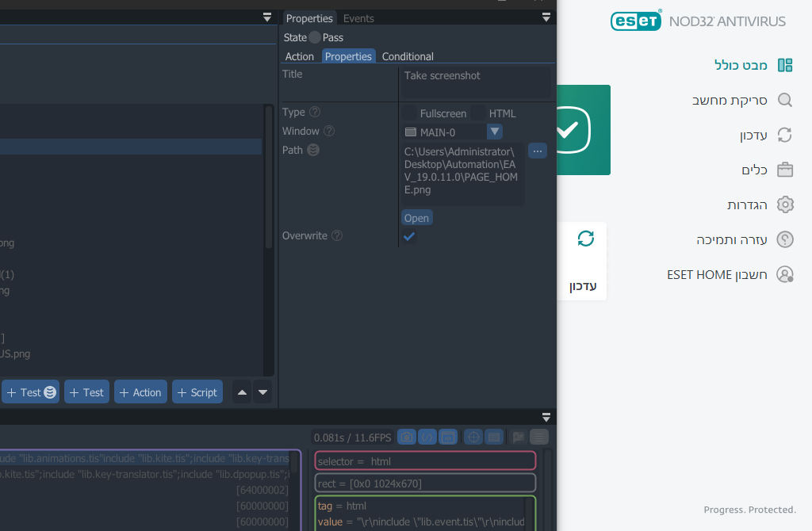Click the ESET Tools briefcase icon
The width and height of the screenshot is (812, 531).
784,170
